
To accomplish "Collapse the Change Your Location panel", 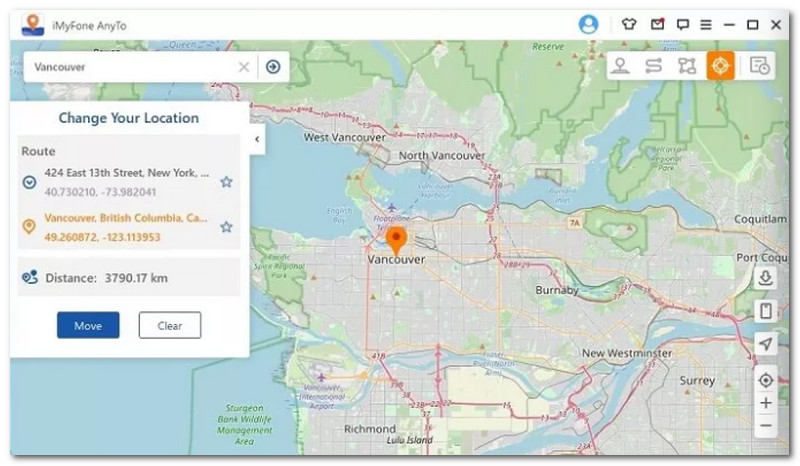I will 257,139.
